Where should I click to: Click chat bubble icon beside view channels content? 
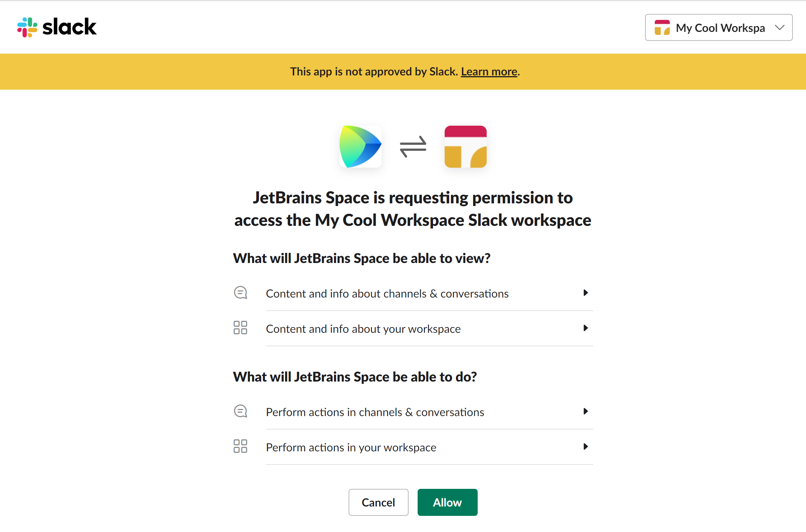[x=241, y=293]
